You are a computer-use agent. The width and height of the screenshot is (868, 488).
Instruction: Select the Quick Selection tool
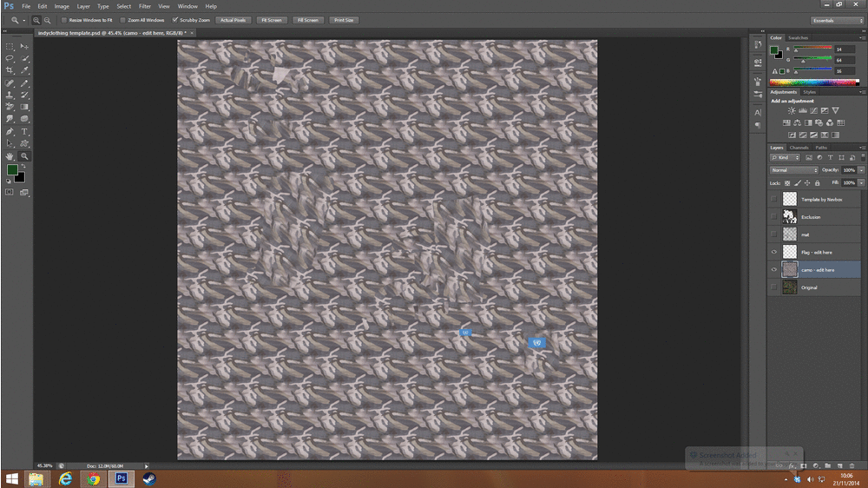coord(24,58)
